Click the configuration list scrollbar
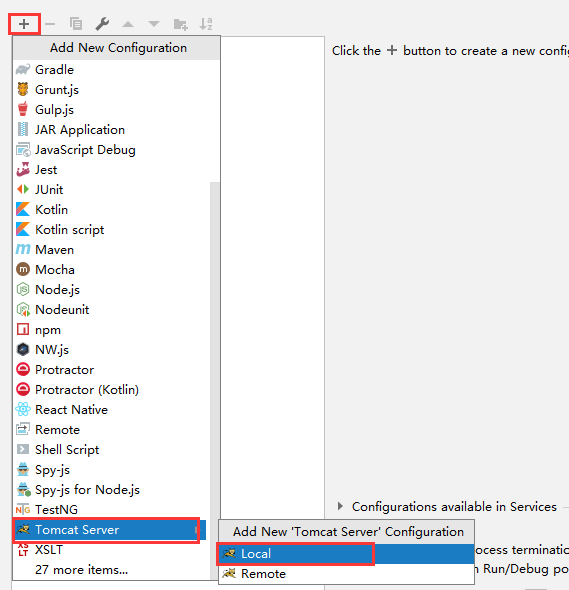Screen dimensions: 569x590 [x=215, y=380]
